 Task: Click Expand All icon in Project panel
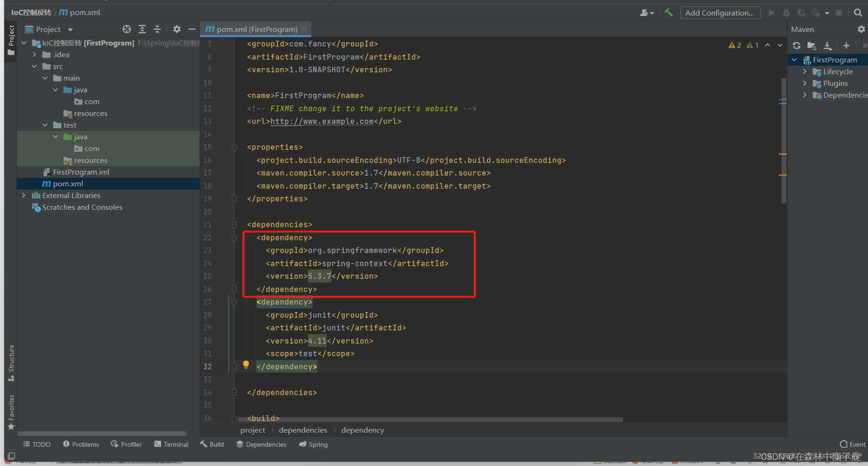[142, 29]
